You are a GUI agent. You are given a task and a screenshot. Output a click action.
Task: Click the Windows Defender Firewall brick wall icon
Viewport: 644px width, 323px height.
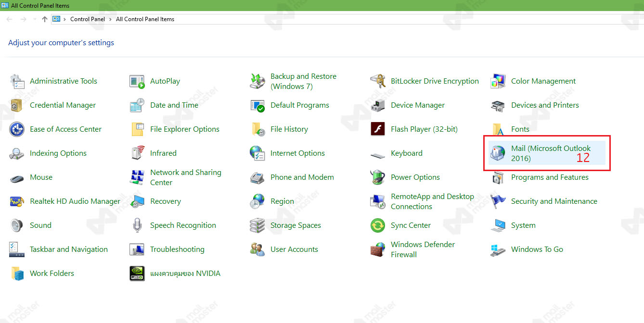(377, 249)
